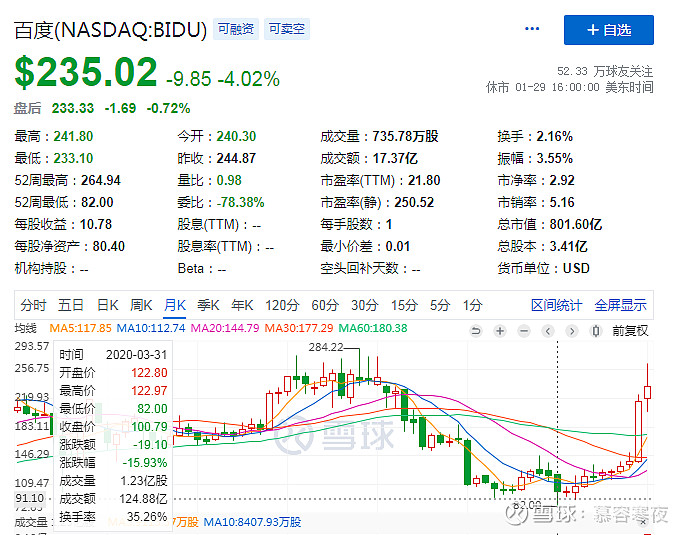Open 区间统计 range statistics
The image size is (688, 535).
(556, 305)
